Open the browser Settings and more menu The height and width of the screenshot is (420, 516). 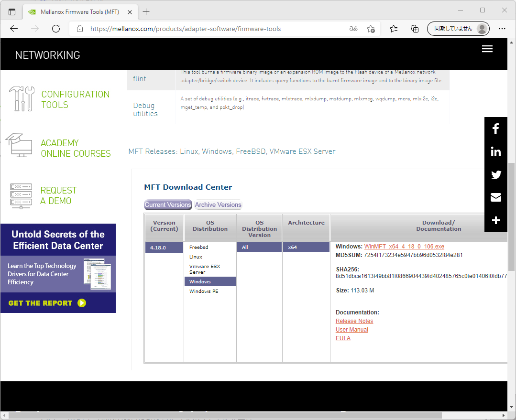tap(502, 29)
